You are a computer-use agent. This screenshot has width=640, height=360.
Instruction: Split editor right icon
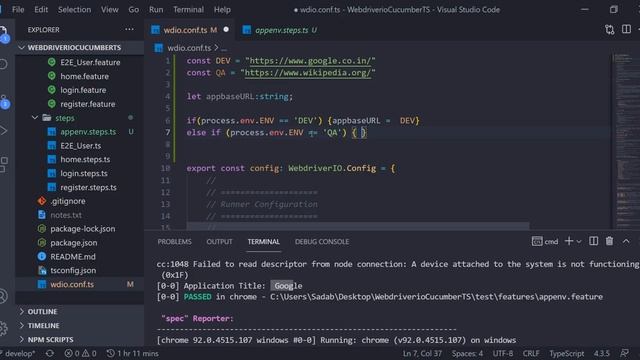626,29
